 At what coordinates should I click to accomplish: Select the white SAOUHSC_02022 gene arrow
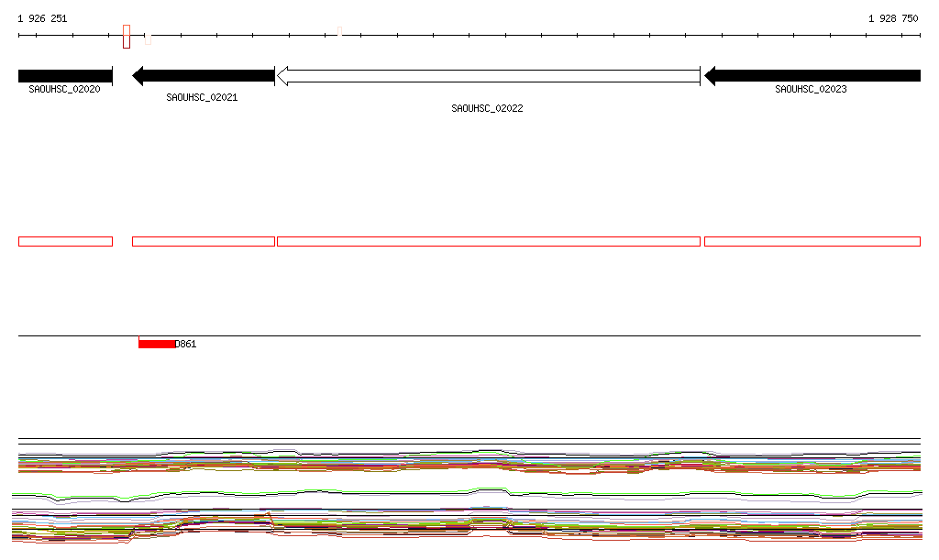click(x=488, y=76)
